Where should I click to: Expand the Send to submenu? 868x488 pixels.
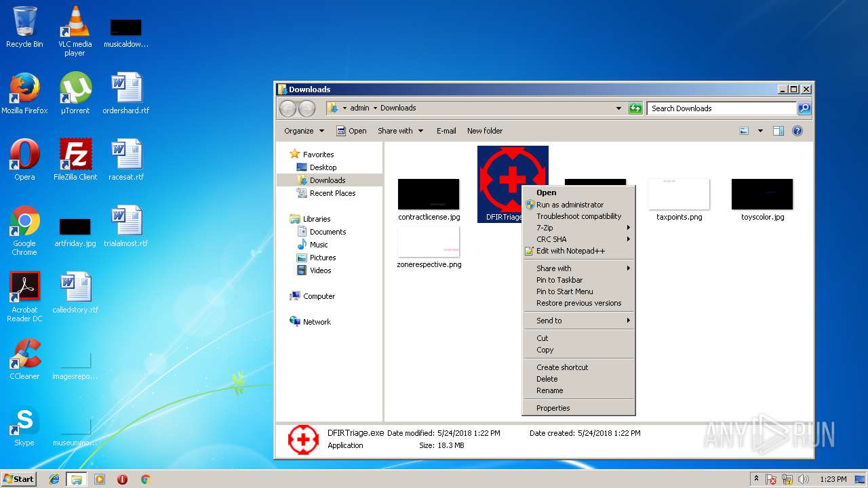[x=578, y=321]
